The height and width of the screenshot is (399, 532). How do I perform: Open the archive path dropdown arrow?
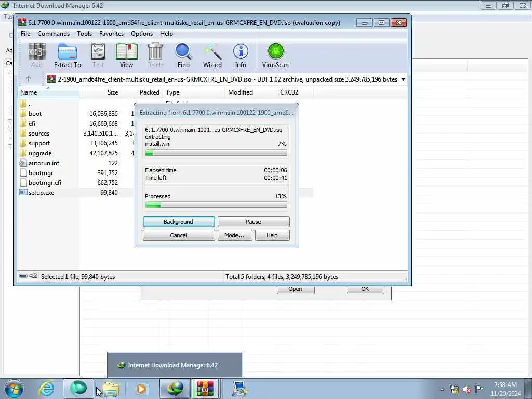click(x=403, y=79)
